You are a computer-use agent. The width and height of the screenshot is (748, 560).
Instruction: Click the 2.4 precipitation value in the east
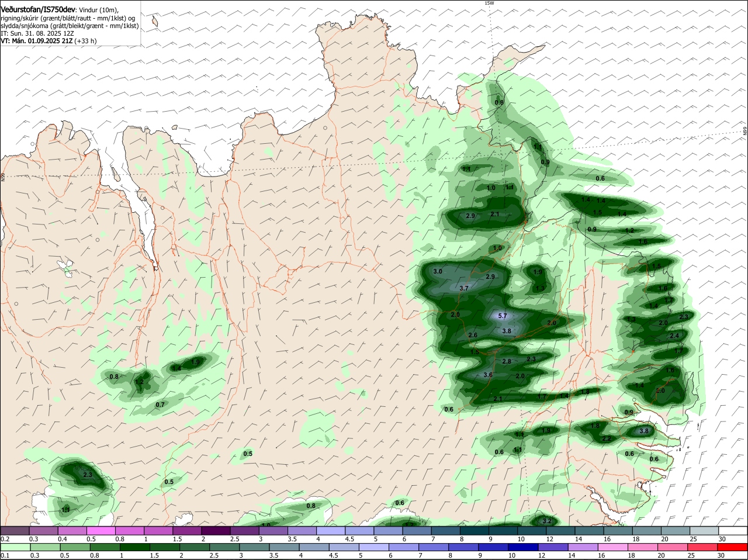674,336
